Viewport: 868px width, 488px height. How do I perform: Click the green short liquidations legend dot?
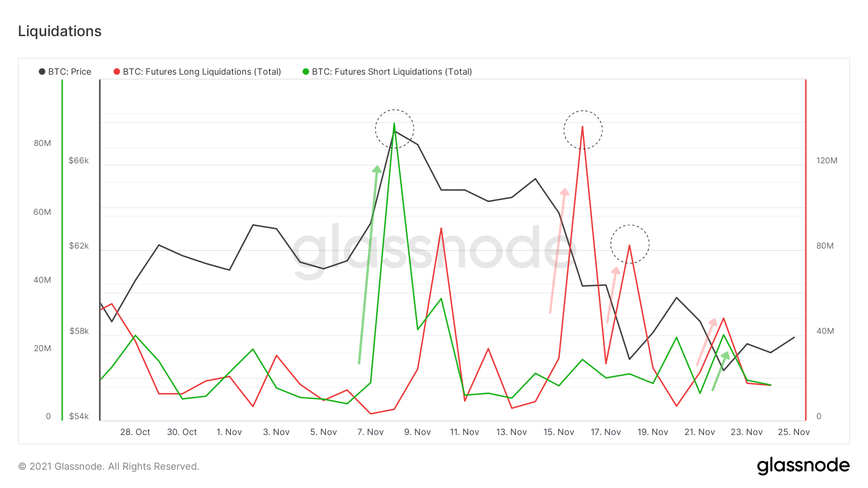pos(306,72)
